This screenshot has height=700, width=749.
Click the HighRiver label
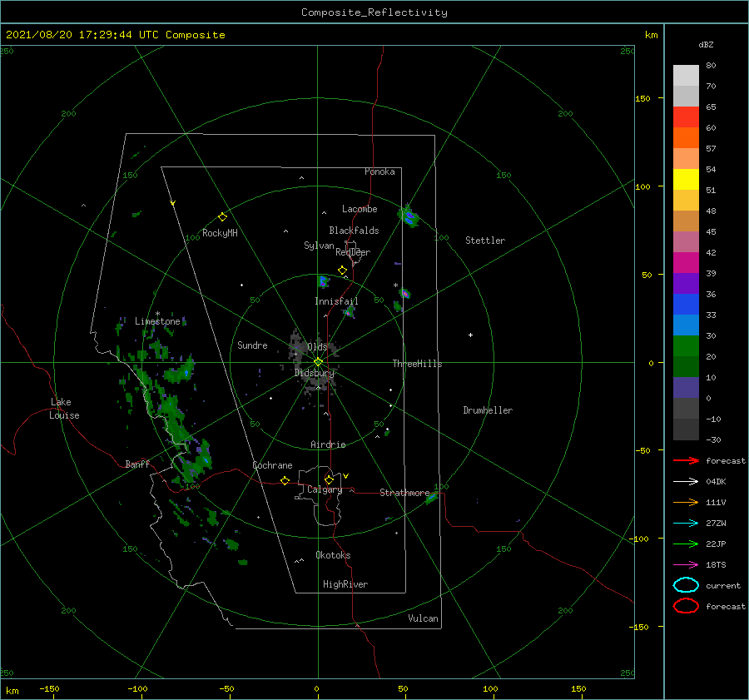point(345,584)
